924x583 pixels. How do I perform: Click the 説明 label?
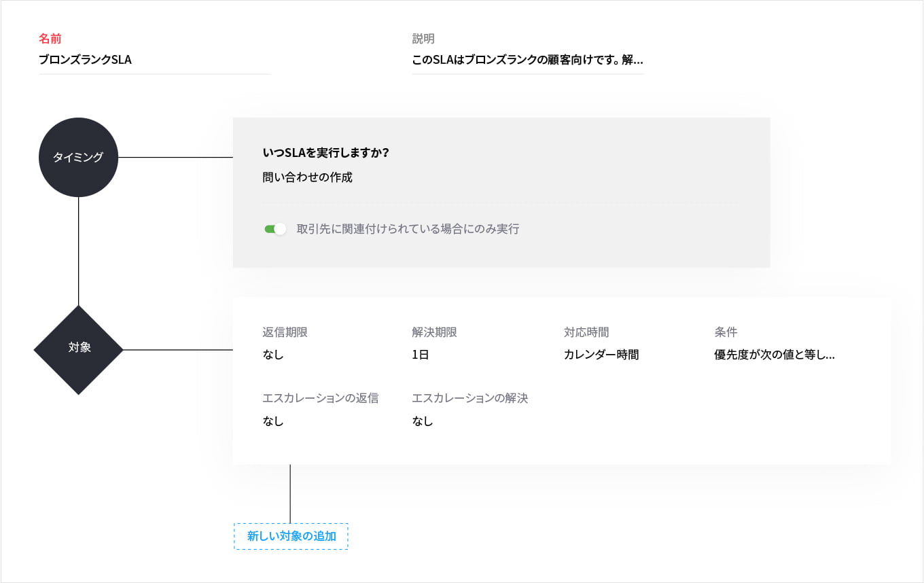(x=423, y=39)
